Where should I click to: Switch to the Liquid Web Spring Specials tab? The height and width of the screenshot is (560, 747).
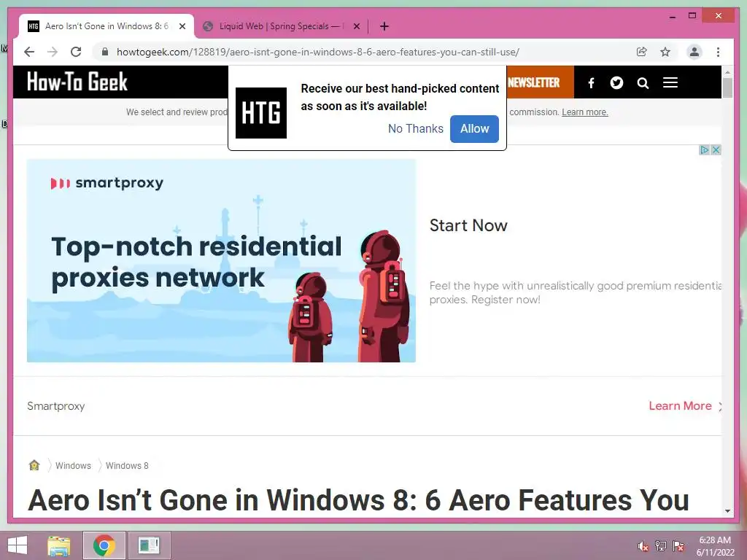point(281,26)
